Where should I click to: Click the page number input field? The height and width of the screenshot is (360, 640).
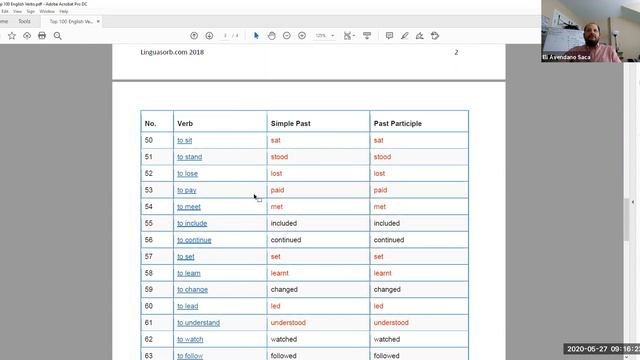click(225, 36)
